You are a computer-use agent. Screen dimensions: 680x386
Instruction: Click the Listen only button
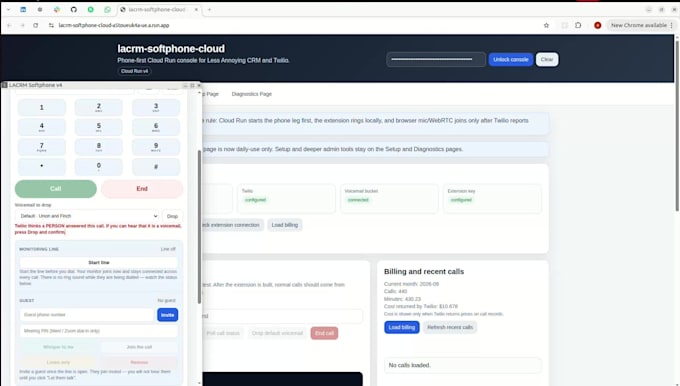coord(59,362)
